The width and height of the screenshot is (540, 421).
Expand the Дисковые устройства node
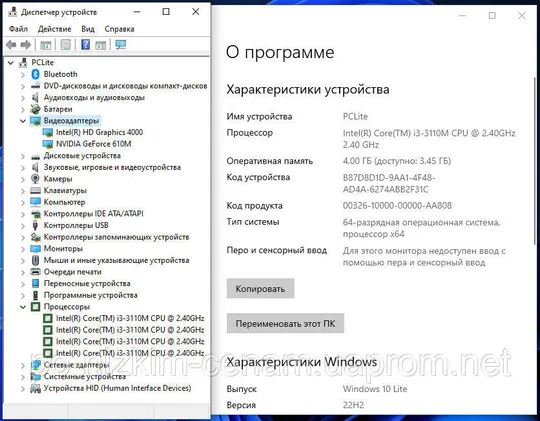(x=23, y=156)
